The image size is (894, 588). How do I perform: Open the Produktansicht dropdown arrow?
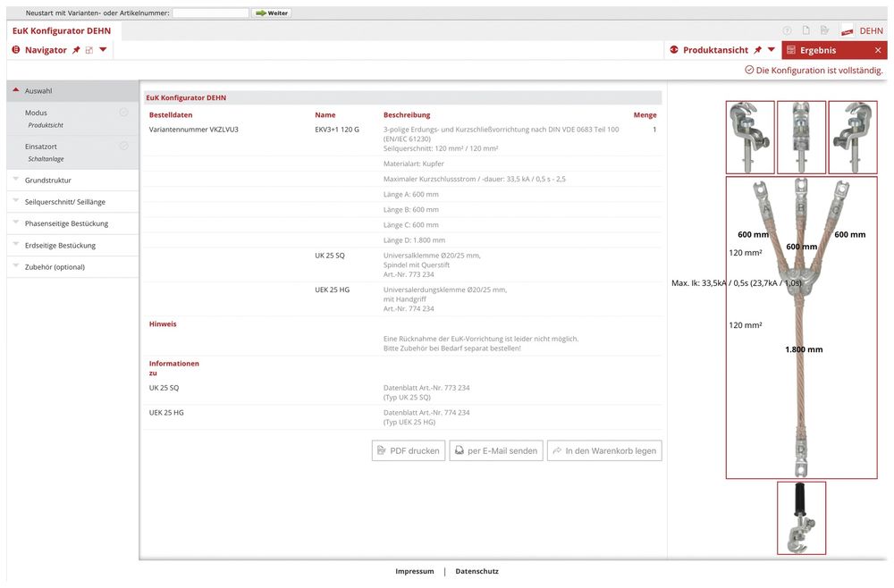772,50
